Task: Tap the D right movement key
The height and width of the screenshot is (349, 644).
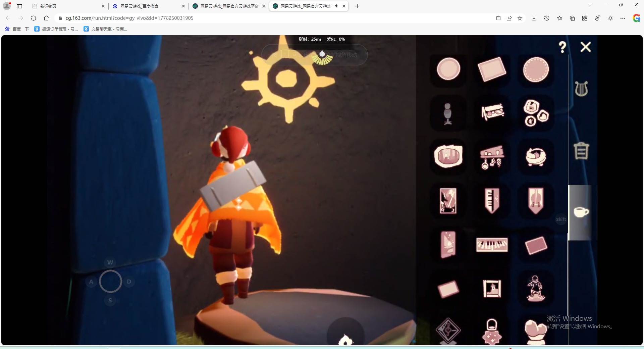Action: click(x=129, y=282)
